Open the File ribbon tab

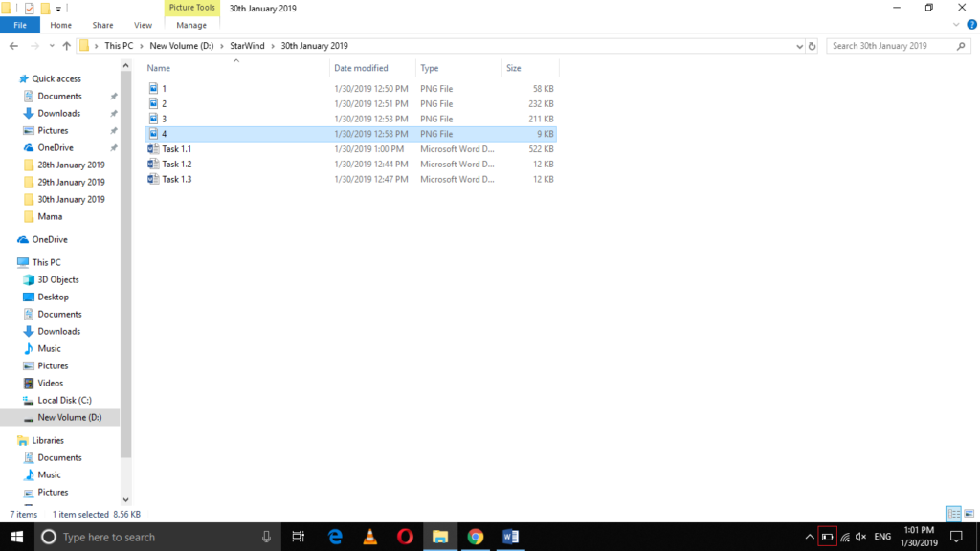coord(20,25)
